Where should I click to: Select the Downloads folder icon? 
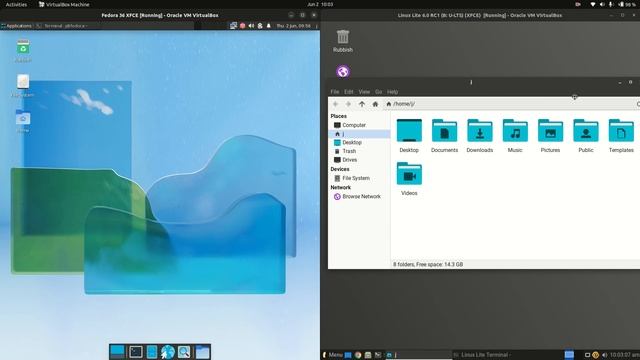[x=480, y=136]
